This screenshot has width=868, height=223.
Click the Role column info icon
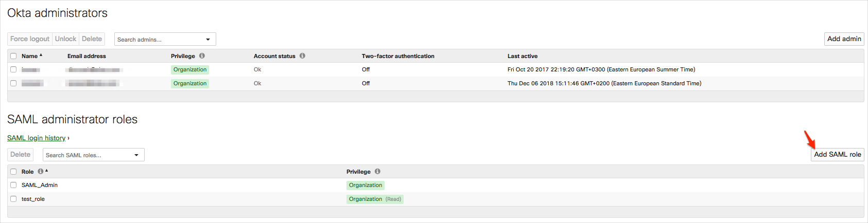[x=40, y=172]
